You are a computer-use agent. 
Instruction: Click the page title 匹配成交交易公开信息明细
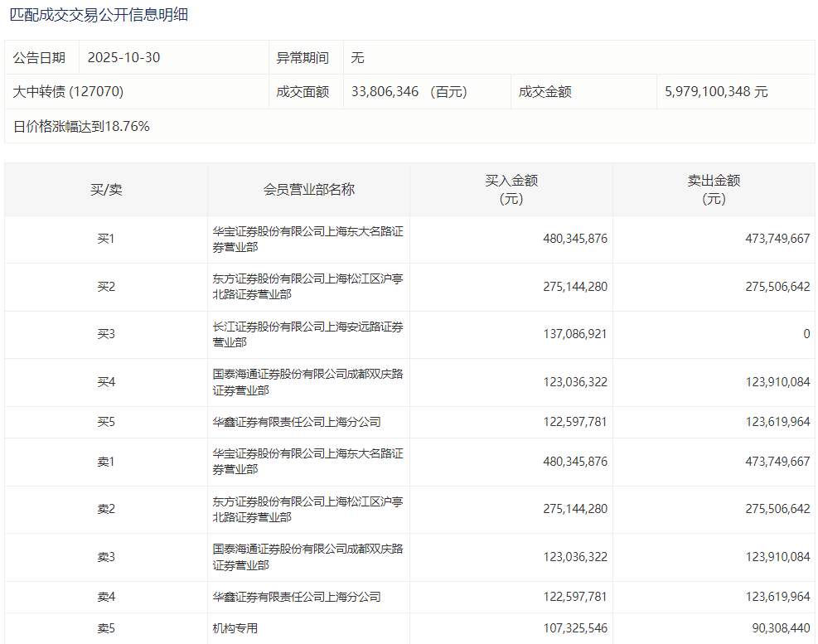click(x=99, y=15)
